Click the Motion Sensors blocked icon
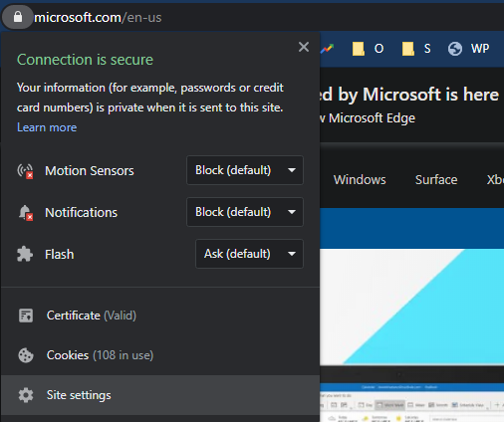This screenshot has height=422, width=504. click(25, 171)
